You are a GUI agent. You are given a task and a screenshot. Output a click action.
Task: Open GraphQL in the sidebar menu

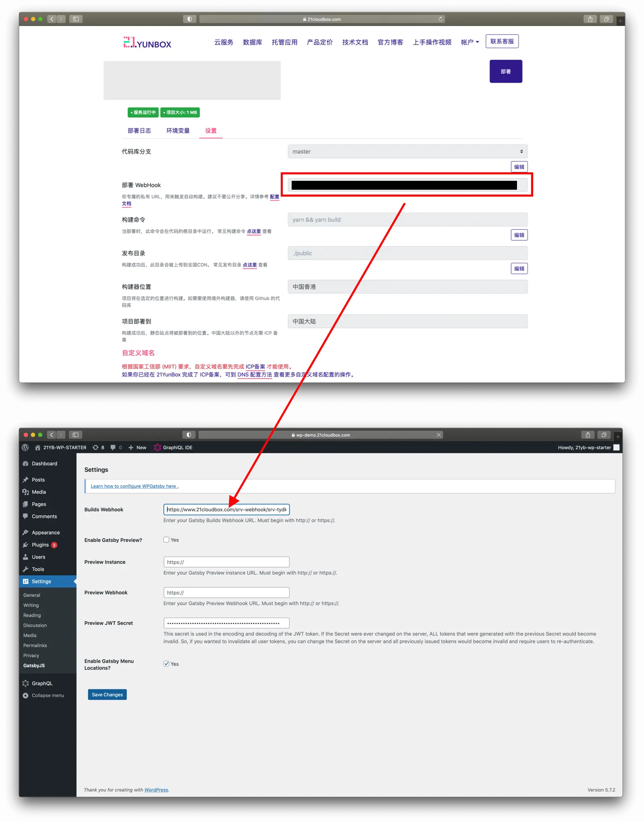click(42, 683)
